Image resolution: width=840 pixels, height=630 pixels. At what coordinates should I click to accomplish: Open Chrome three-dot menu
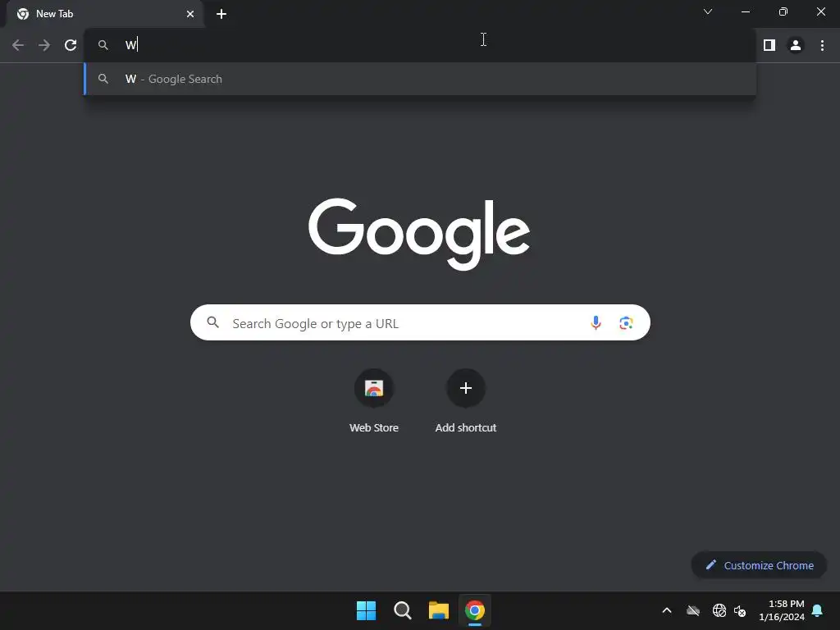pyautogui.click(x=822, y=45)
